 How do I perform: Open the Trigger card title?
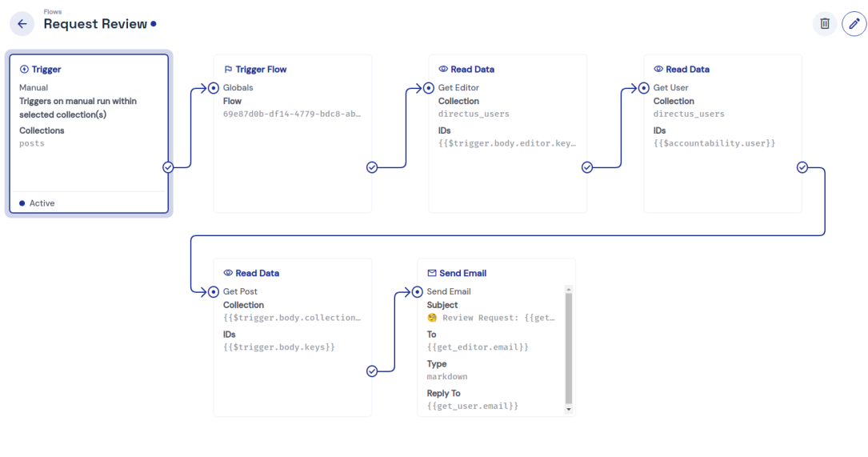pos(46,70)
